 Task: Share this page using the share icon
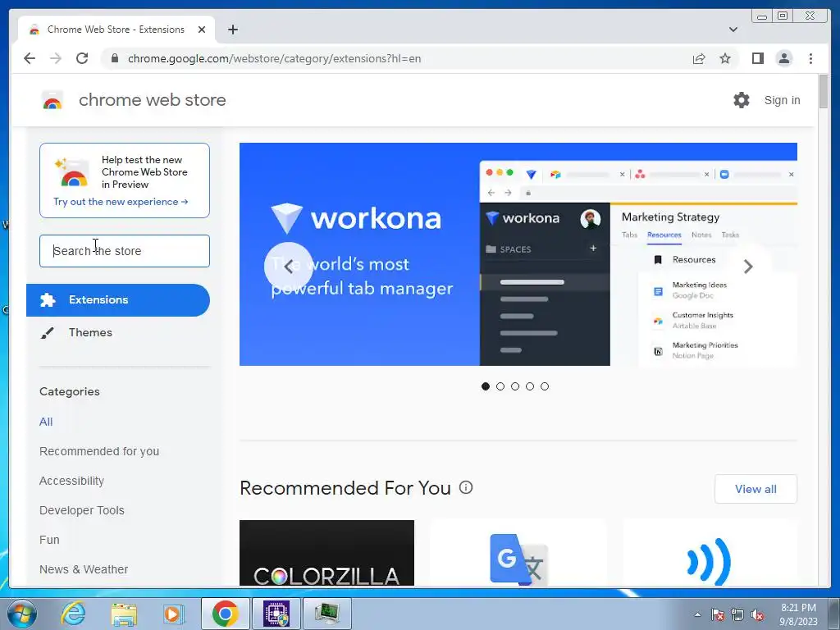tap(699, 58)
